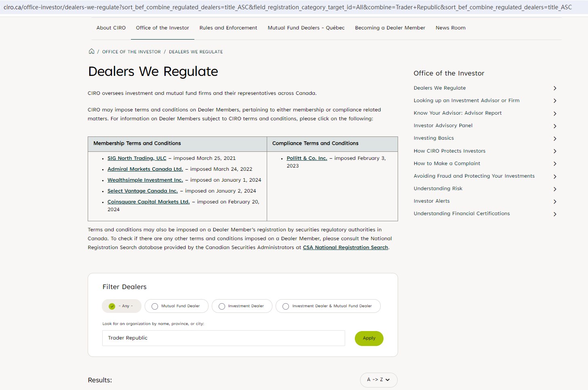Select Investment Dealer & Mutual Fund Dealer option

coord(328,306)
